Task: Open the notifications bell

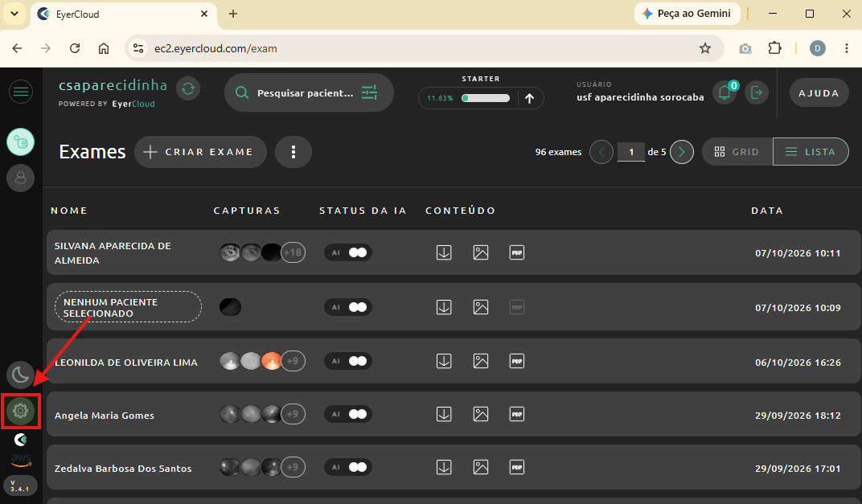Action: pyautogui.click(x=724, y=93)
